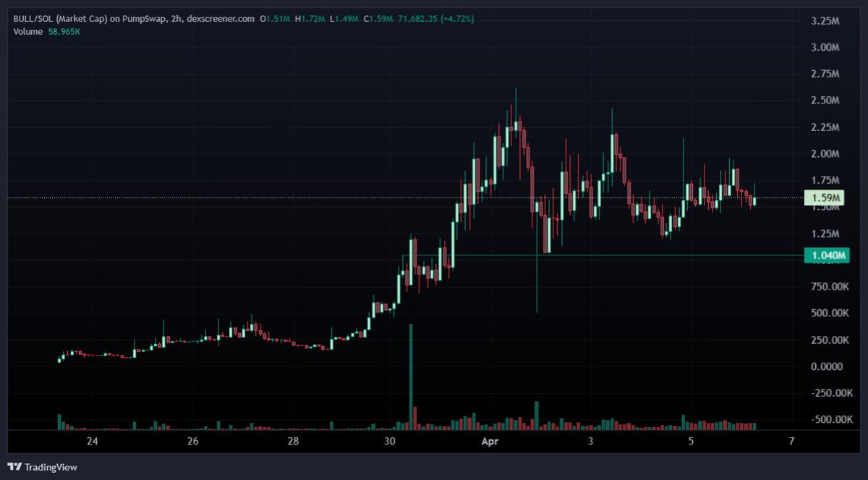Viewport: 868px width, 480px height.
Task: Click the date label 26 on time axis
Action: (x=193, y=441)
